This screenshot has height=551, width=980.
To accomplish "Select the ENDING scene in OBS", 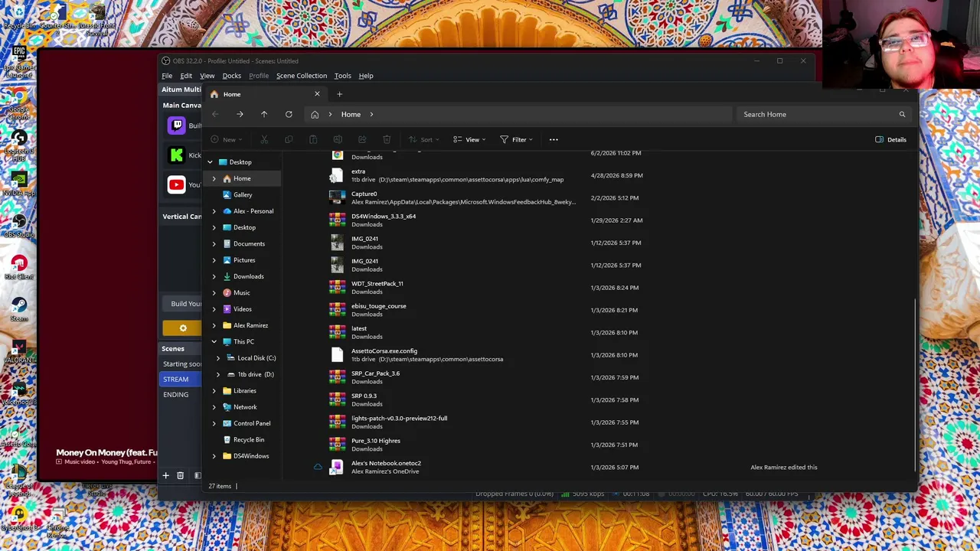I will (x=181, y=394).
